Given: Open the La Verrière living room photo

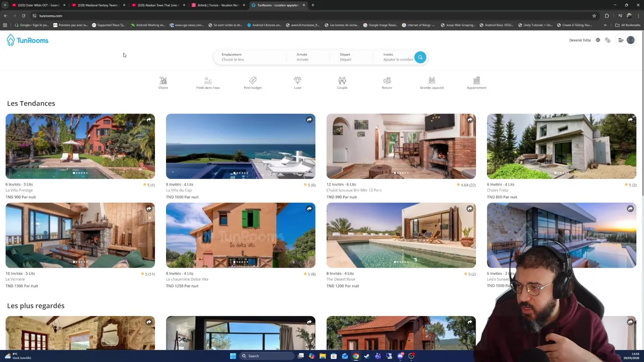Looking at the screenshot, I should coord(80,235).
